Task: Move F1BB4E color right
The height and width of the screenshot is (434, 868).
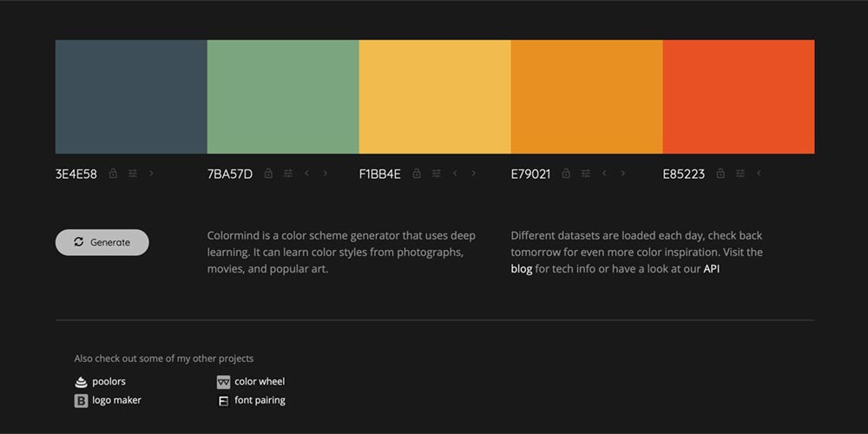Action: (x=474, y=174)
